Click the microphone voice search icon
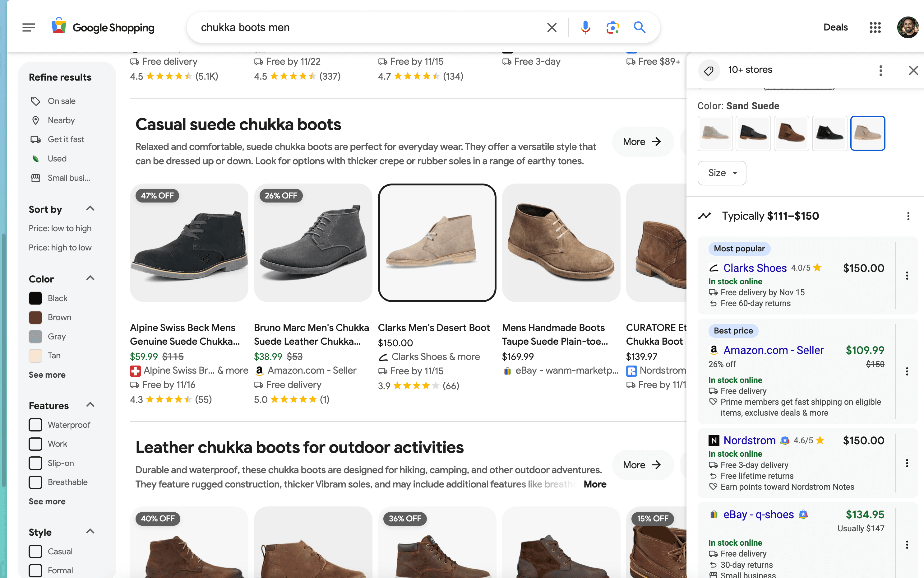 [x=585, y=27]
